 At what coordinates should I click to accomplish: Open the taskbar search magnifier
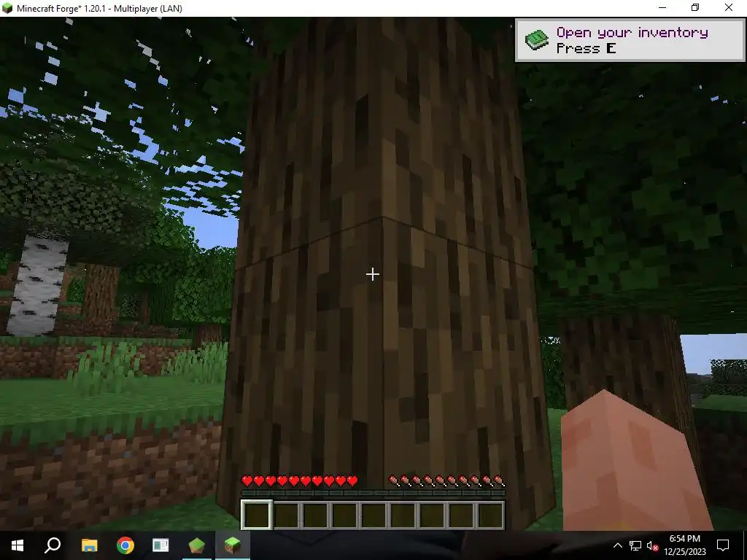pyautogui.click(x=53, y=545)
